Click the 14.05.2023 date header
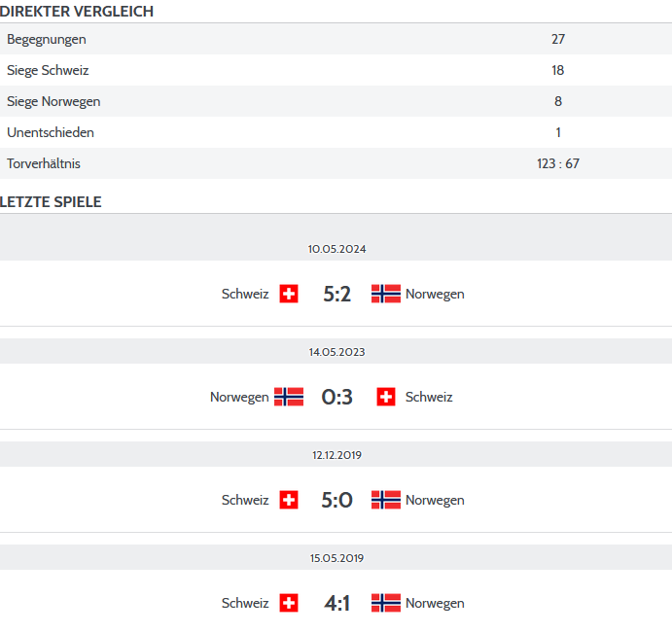This screenshot has height=633, width=672. pos(336,351)
